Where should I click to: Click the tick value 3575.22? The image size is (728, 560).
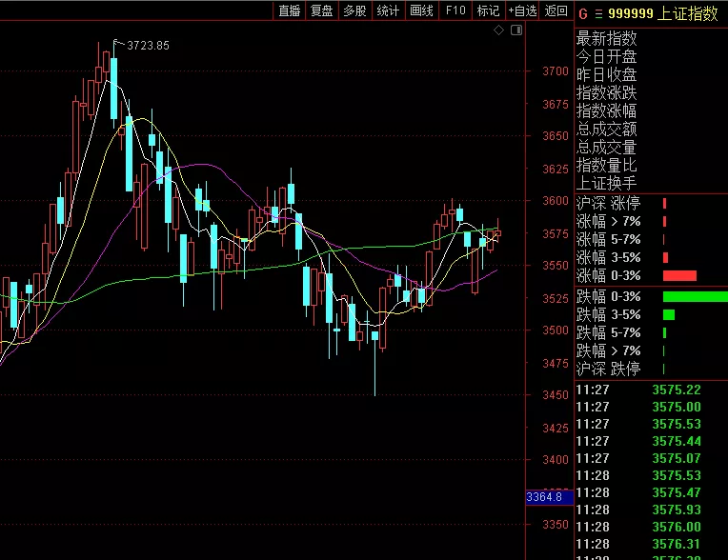coord(677,390)
